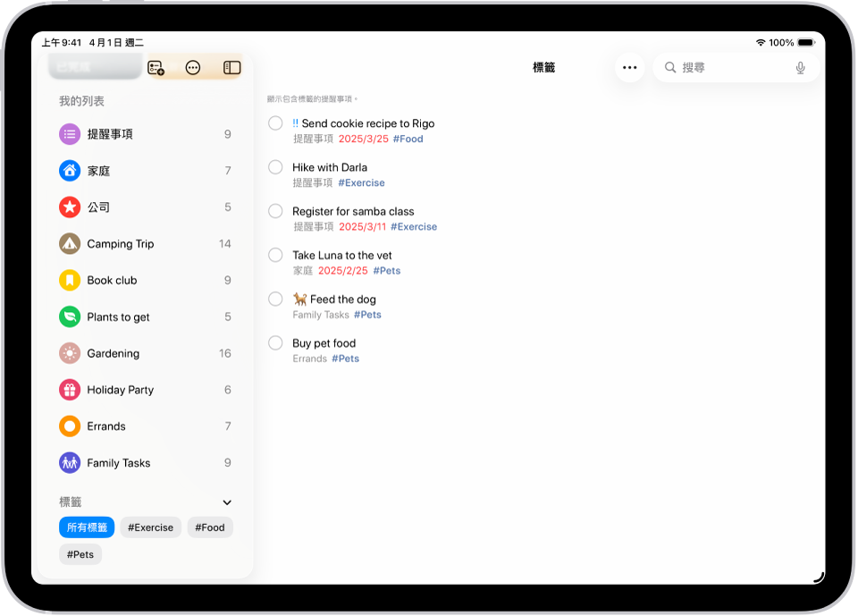Select the 所有標籤 filter
Screen dimensions: 858x616
[86, 527]
